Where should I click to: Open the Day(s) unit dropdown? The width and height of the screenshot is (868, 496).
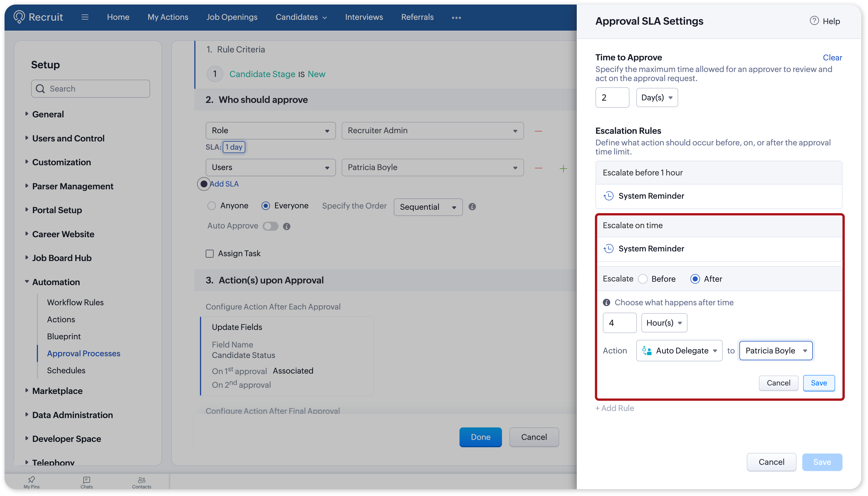point(657,97)
